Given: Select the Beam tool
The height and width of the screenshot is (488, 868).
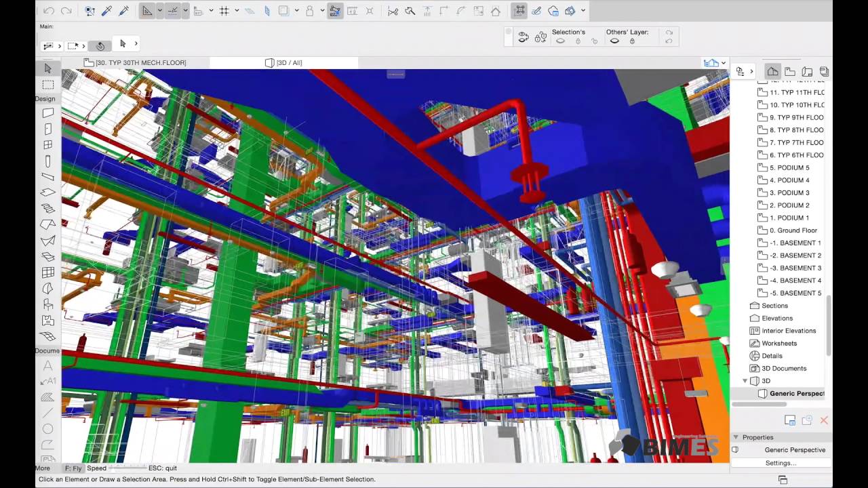Looking at the screenshot, I should coord(47,177).
